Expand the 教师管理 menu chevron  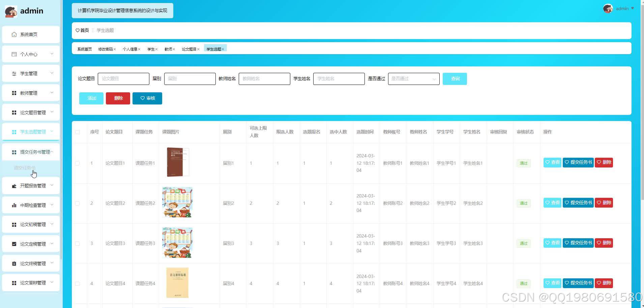[x=52, y=93]
